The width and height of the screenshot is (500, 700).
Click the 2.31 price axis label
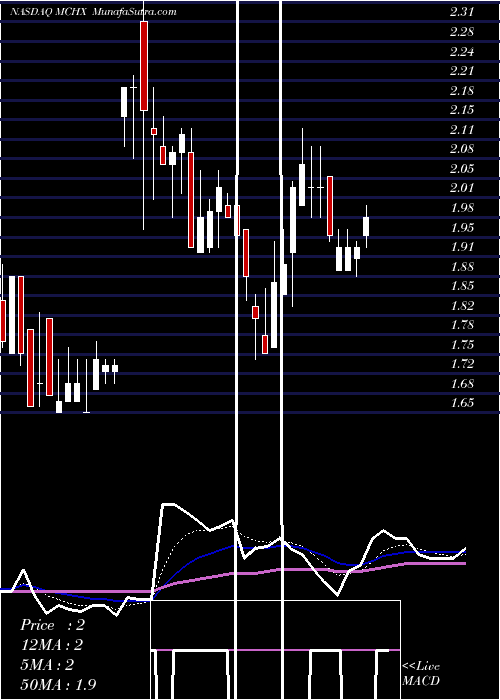pyautogui.click(x=462, y=12)
